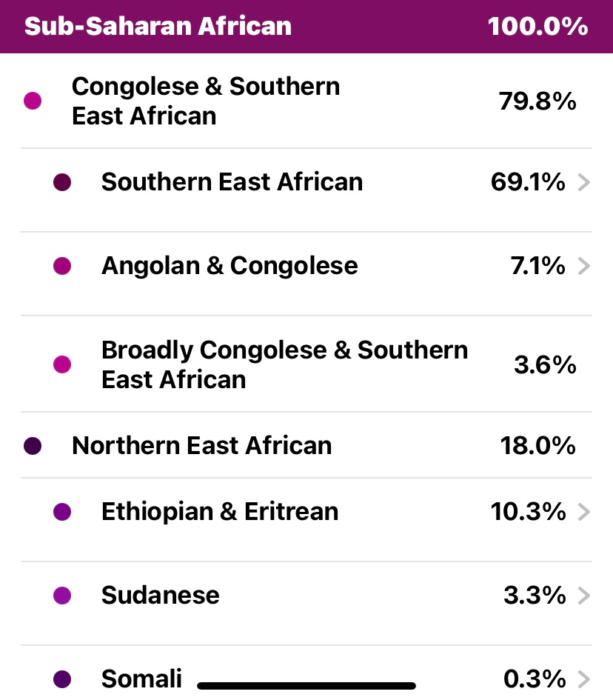The height and width of the screenshot is (700, 613).
Task: Click the purple dot beside Ethiopian & Eritrean
Action: pos(62,512)
